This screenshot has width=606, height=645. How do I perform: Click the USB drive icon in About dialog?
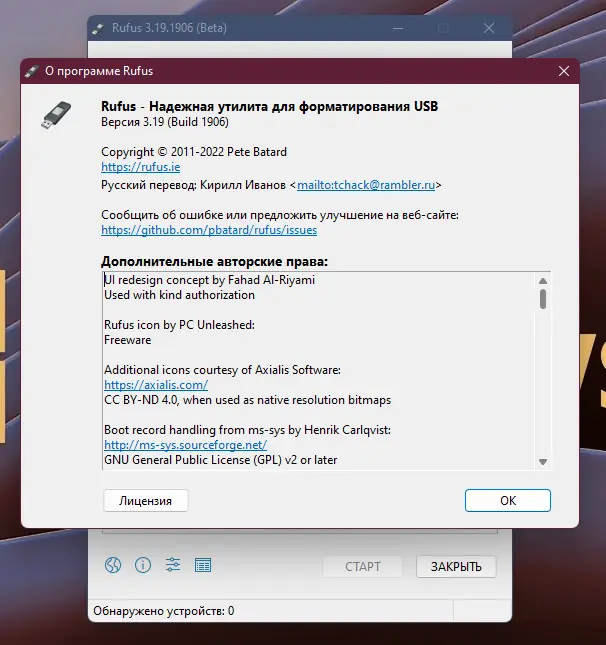[56, 115]
